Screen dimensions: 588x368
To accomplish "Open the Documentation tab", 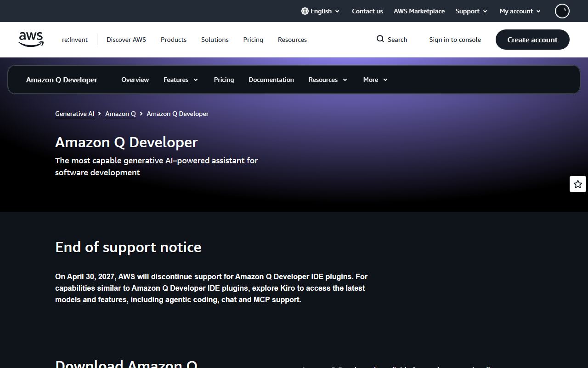I will pos(271,80).
